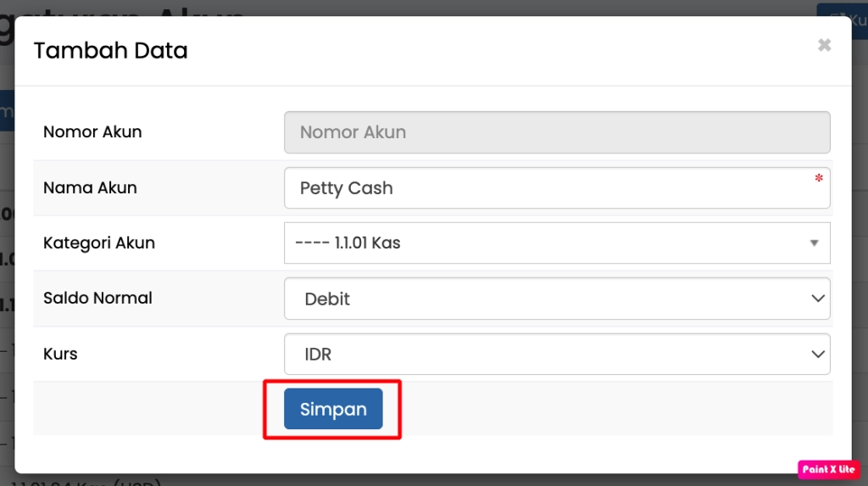Click the chevron on Saldo Normal select
The width and height of the screenshot is (868, 486).
click(x=818, y=299)
